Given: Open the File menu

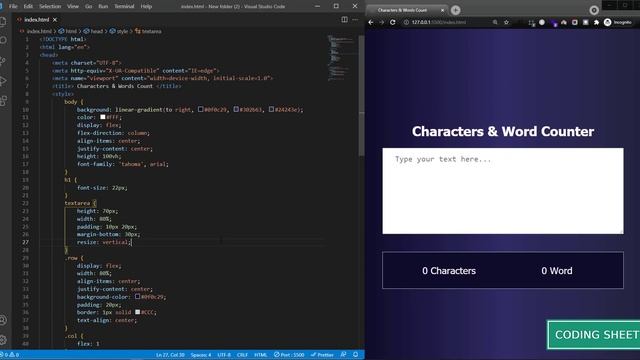Looking at the screenshot, I should click(13, 6).
